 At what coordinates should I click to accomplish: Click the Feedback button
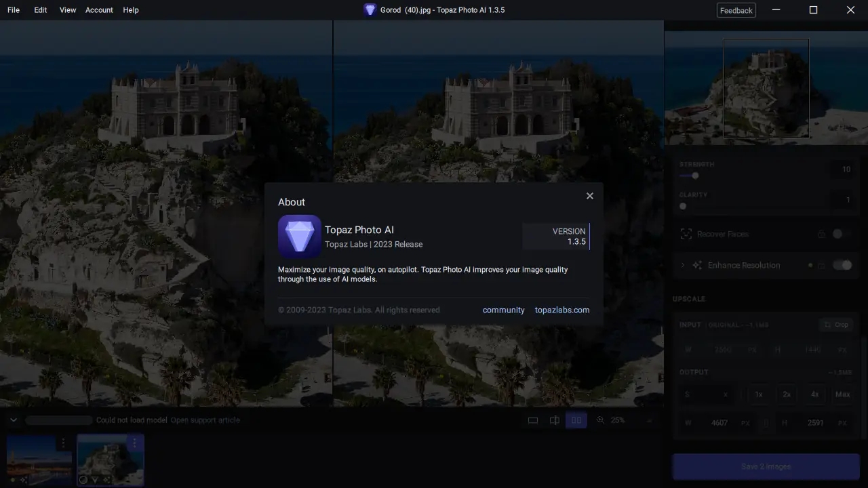point(736,10)
